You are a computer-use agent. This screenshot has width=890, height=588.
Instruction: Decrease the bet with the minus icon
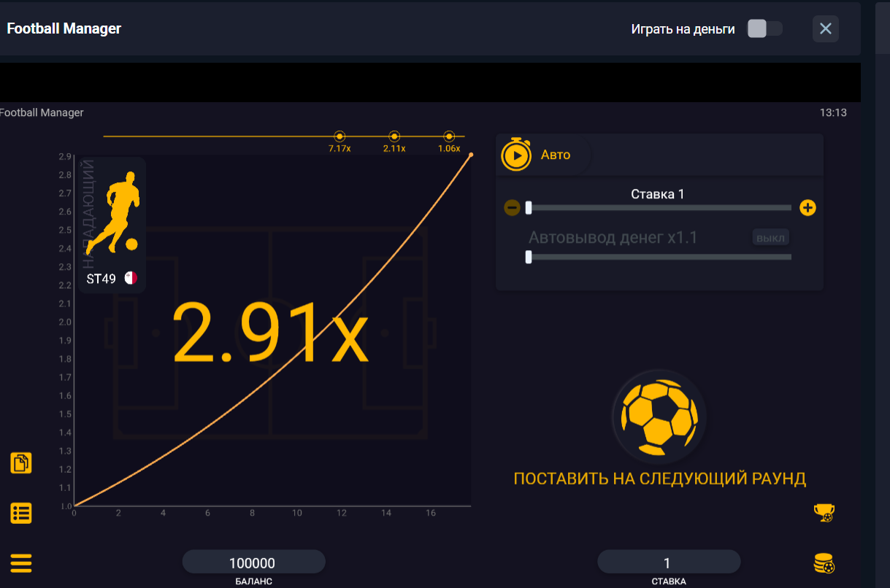click(512, 208)
